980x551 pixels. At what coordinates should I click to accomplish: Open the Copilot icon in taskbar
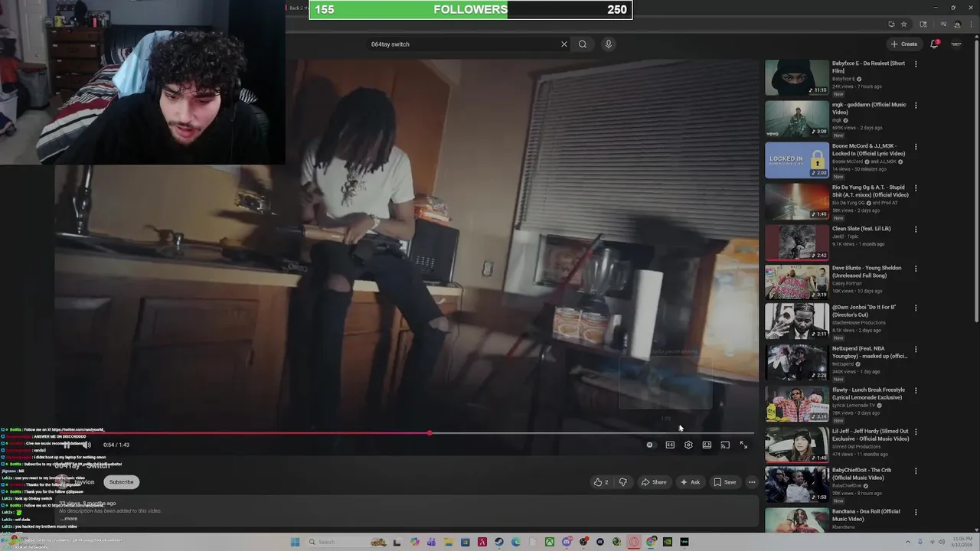(414, 542)
